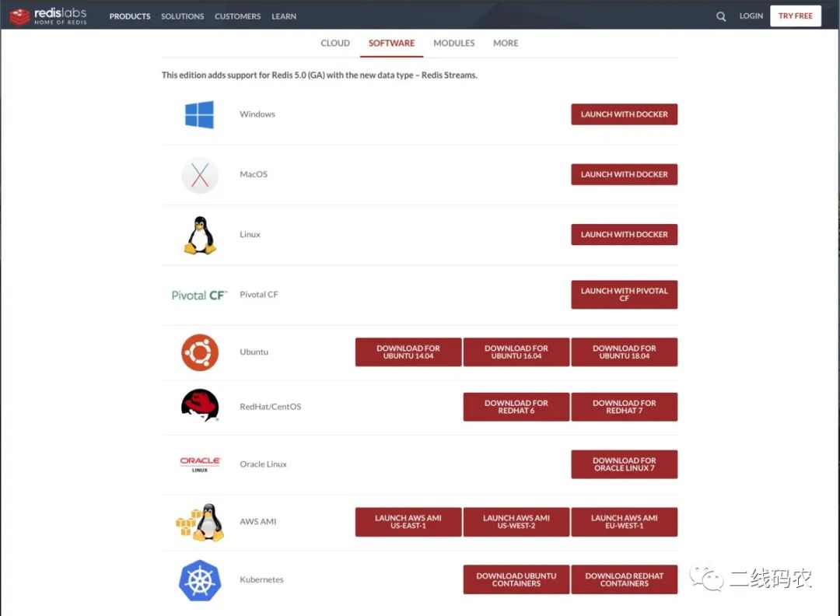Download for RedHat 7

[624, 407]
